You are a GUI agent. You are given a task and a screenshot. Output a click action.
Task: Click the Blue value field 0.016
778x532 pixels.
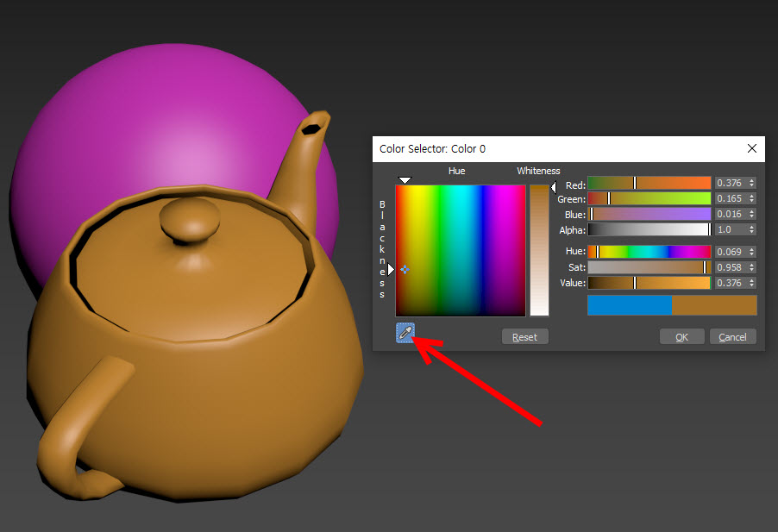(731, 214)
